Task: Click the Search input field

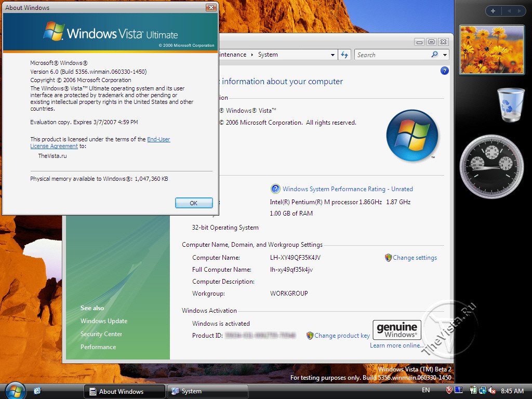Action: click(x=393, y=55)
